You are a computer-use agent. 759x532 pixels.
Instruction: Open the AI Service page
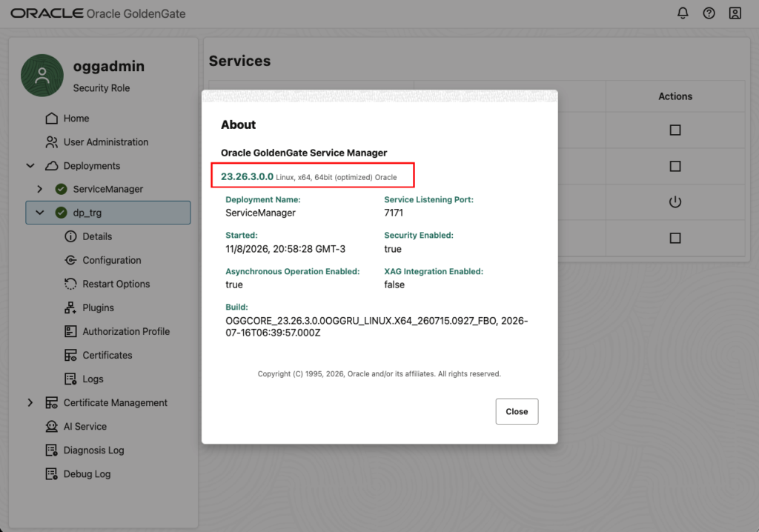click(x=85, y=426)
